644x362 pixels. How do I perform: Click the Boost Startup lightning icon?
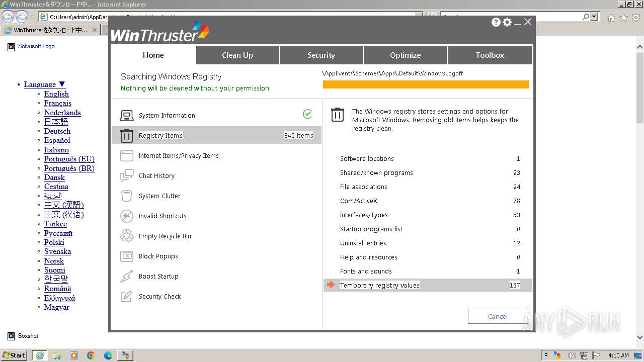click(126, 276)
